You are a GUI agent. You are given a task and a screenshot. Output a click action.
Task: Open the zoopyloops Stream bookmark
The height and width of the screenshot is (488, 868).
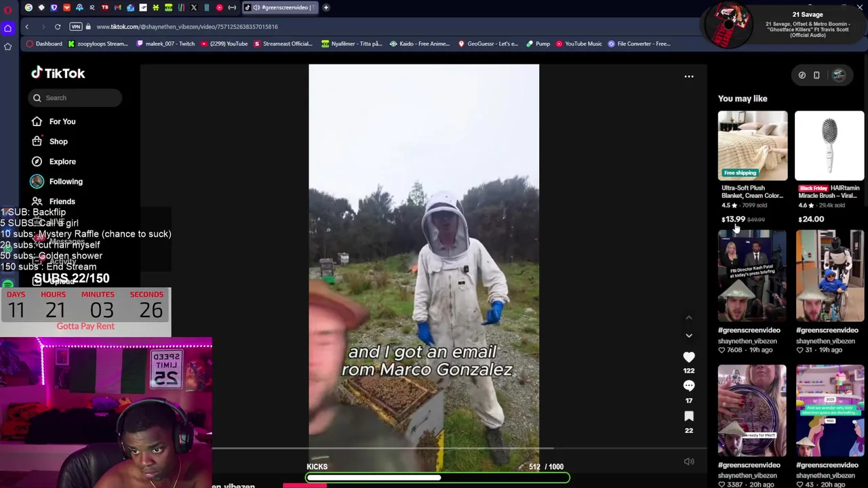point(98,43)
